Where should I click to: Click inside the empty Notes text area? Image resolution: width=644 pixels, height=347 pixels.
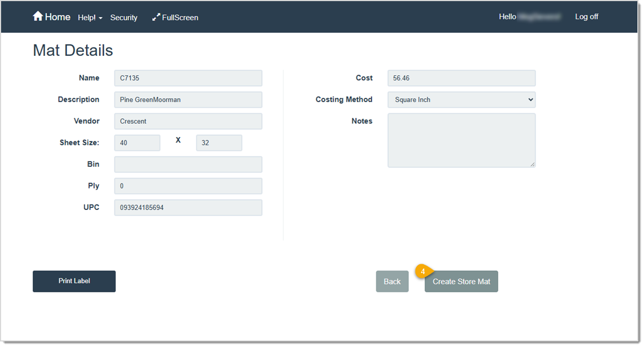click(x=461, y=140)
